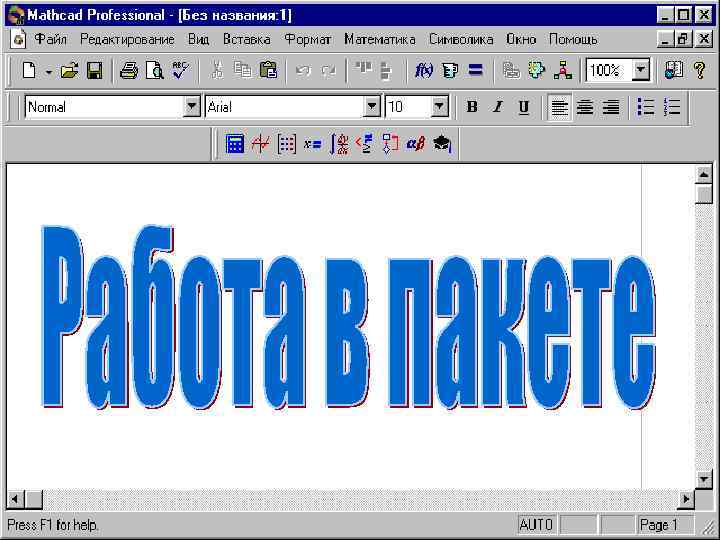Save the worksheet with floppy disk icon
720x540 pixels.
[95, 71]
